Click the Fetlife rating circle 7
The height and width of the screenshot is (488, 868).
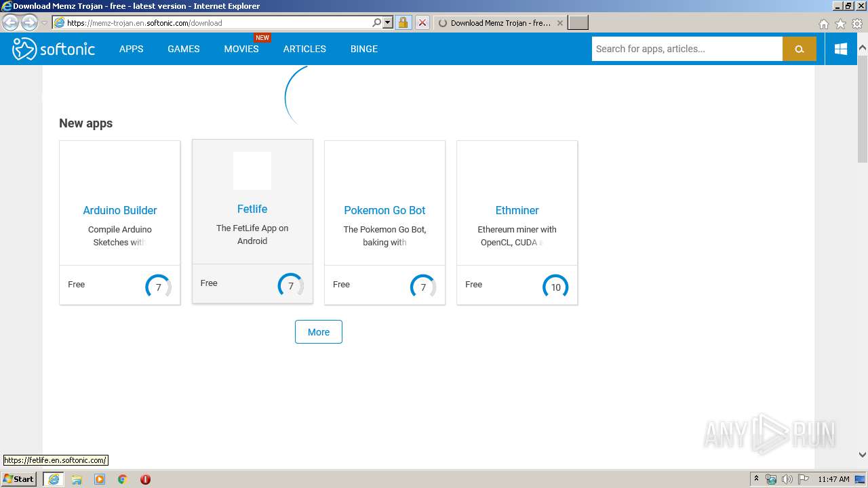tap(291, 285)
